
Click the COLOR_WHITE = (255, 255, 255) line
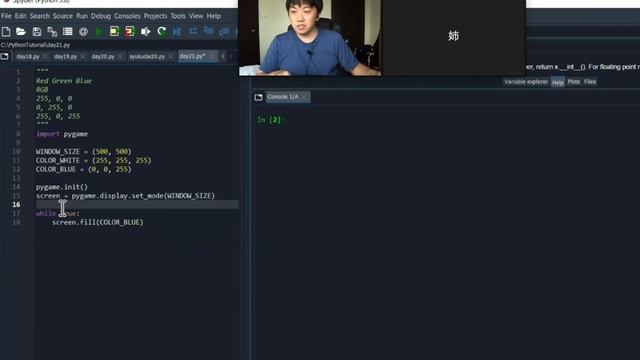pos(93,160)
